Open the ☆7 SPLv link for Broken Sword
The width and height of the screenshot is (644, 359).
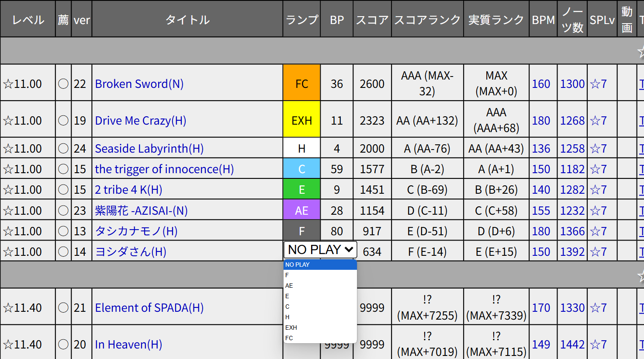[598, 84]
